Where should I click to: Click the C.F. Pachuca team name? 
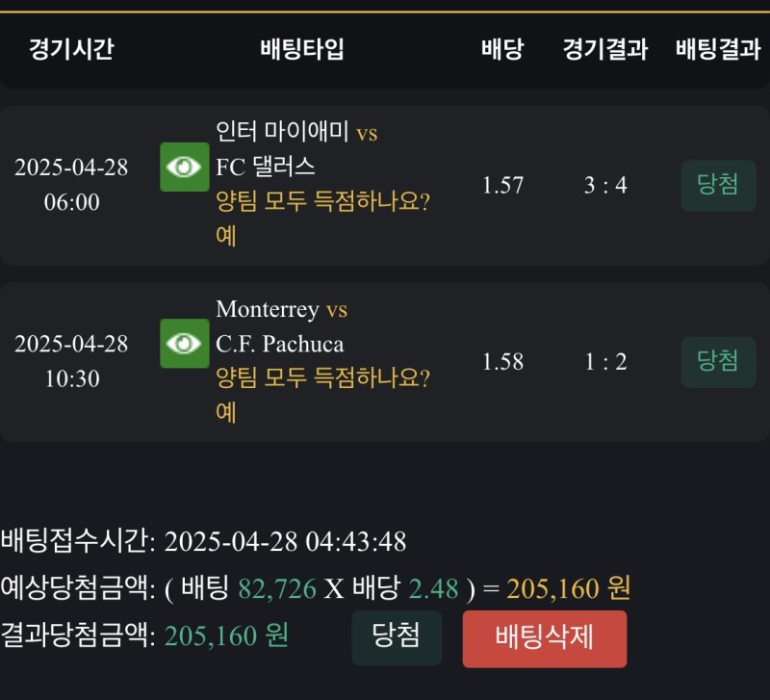coord(279,344)
